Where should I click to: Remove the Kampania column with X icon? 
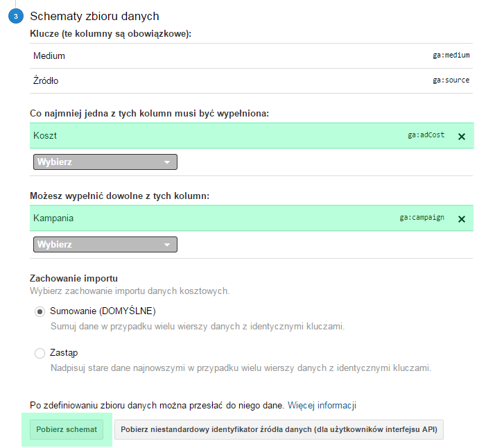pos(462,218)
